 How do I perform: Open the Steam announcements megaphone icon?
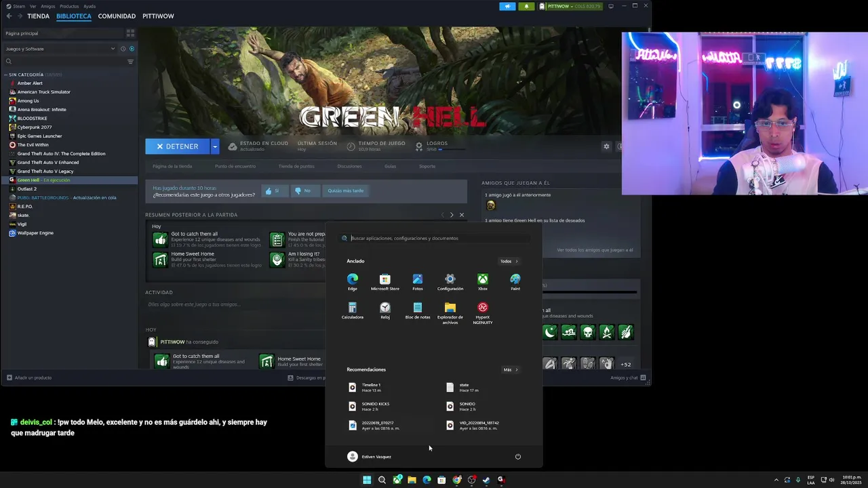tap(507, 6)
